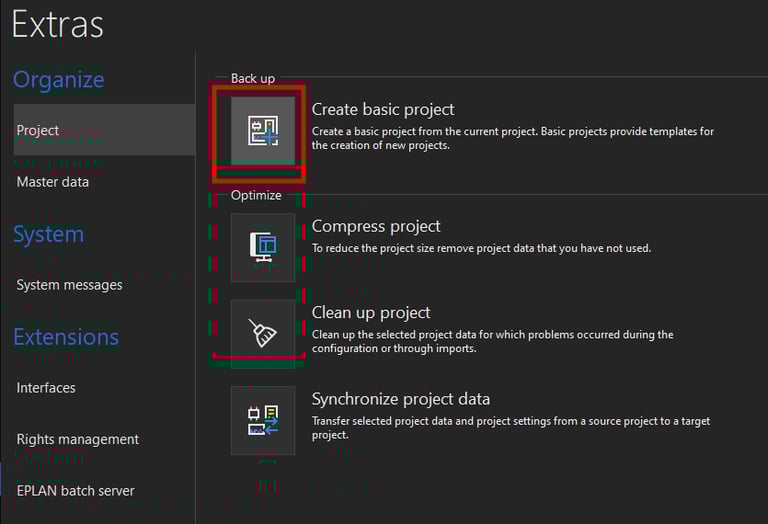Click the Clean up project broom icon

tap(263, 333)
